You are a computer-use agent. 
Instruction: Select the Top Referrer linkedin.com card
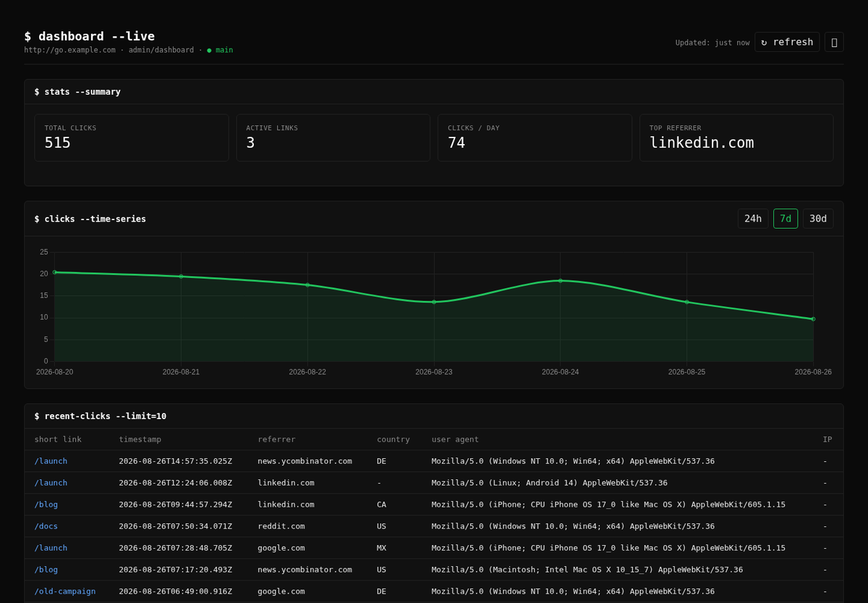pos(736,138)
